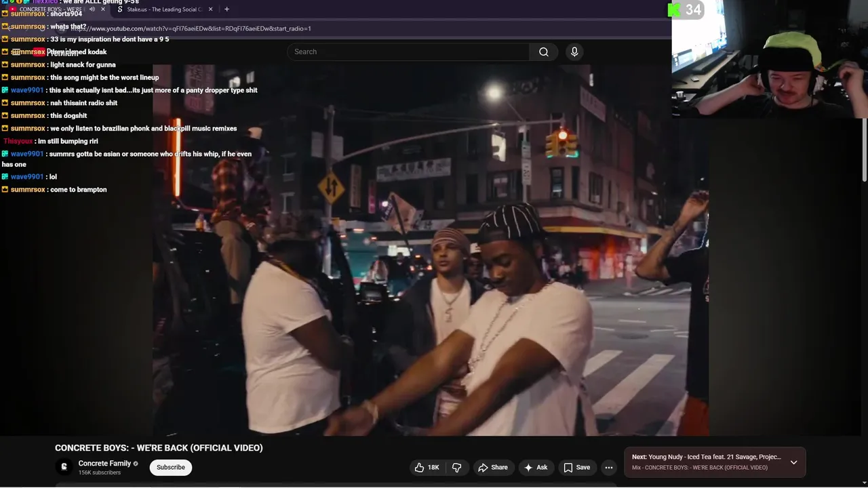Click chat message 'this dogshit'

pos(68,116)
